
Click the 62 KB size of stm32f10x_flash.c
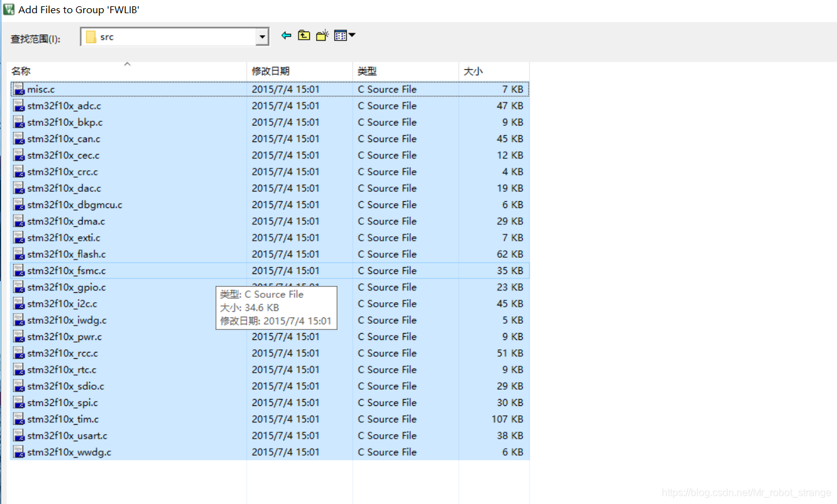tap(510, 254)
